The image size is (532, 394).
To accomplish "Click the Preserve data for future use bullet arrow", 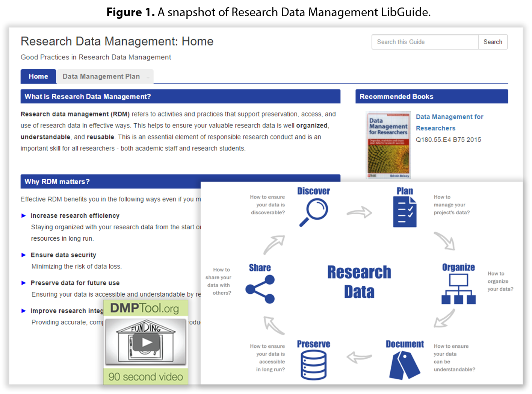I will pos(24,283).
